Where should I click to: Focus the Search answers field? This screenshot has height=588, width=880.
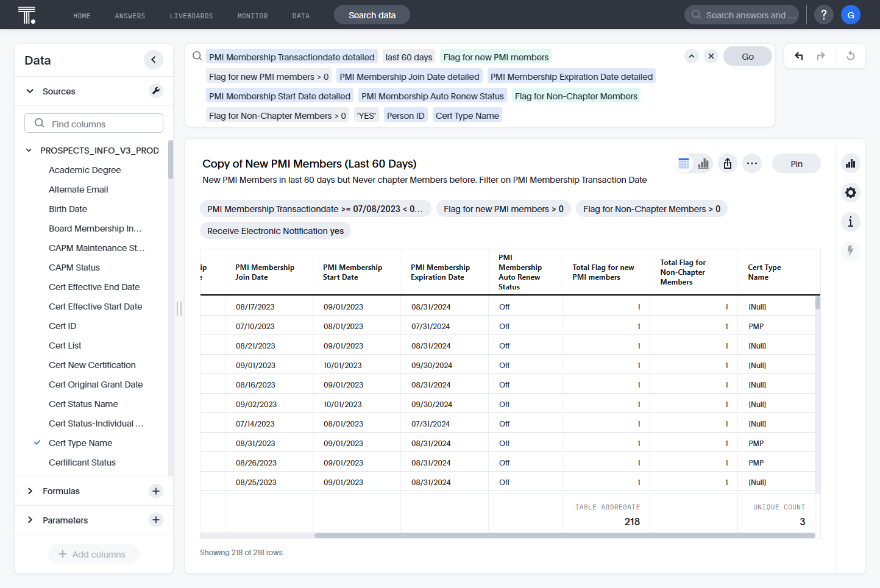point(742,15)
